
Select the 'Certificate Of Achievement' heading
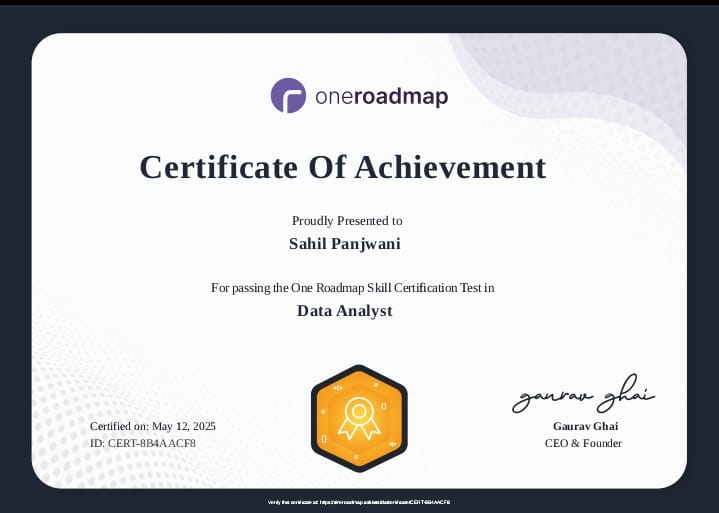pyautogui.click(x=343, y=167)
